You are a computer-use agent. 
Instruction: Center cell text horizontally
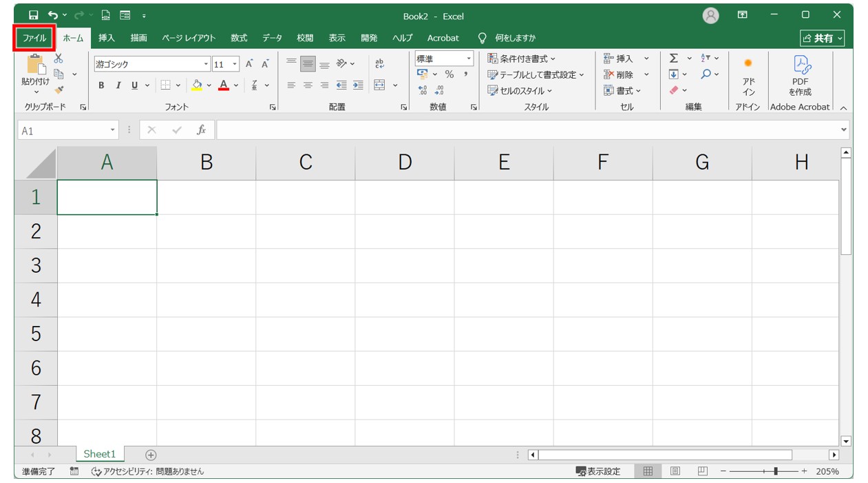tap(308, 85)
